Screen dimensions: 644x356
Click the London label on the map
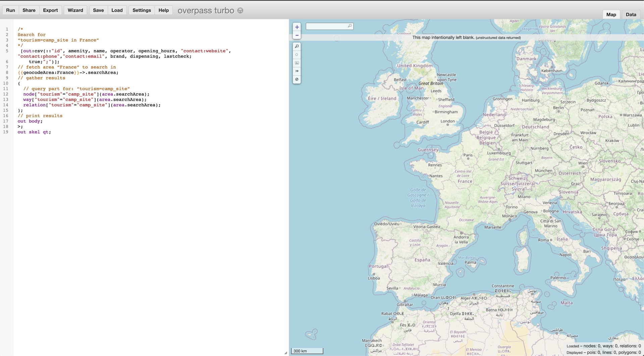(447, 121)
